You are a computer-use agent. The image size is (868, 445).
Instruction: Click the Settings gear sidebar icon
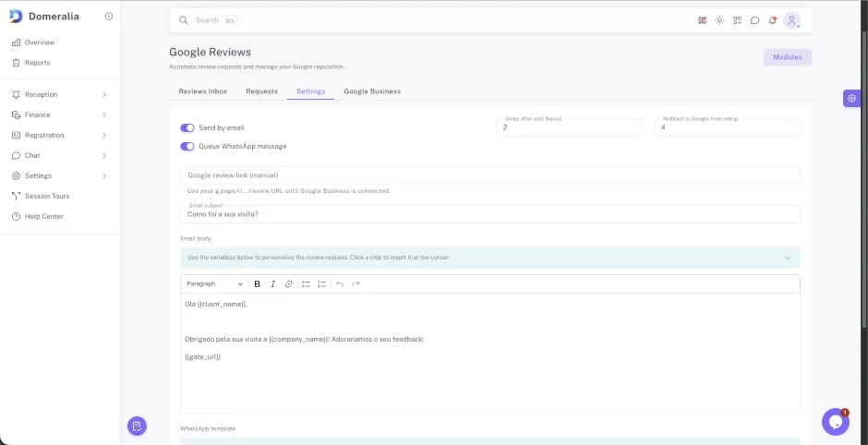pos(16,176)
